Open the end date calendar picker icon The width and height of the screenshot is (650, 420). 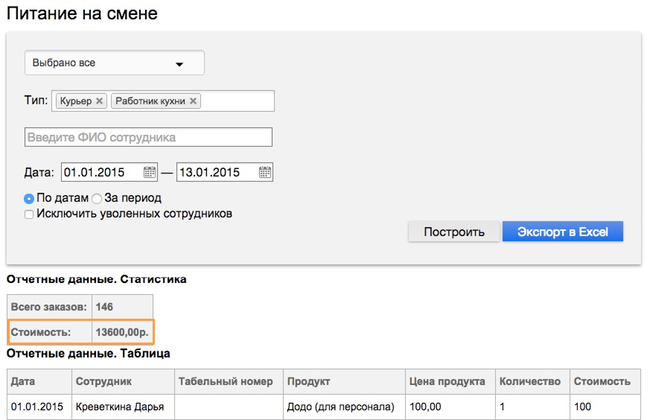point(264,172)
